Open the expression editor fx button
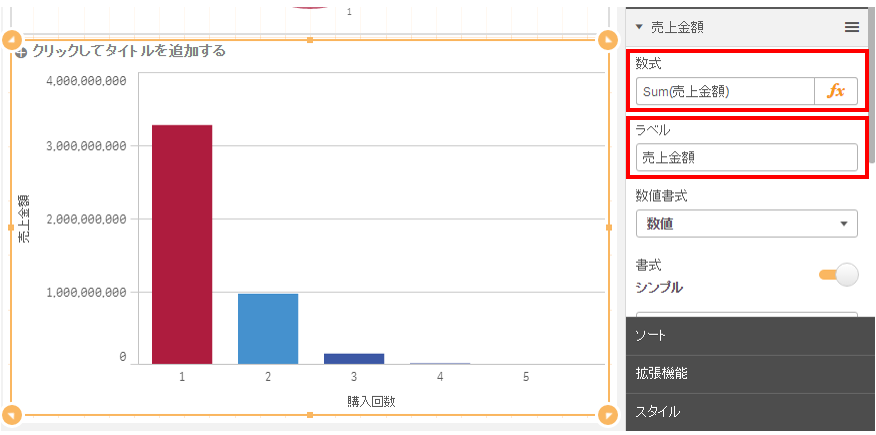Viewport: 876px width, 435px height. [836, 92]
